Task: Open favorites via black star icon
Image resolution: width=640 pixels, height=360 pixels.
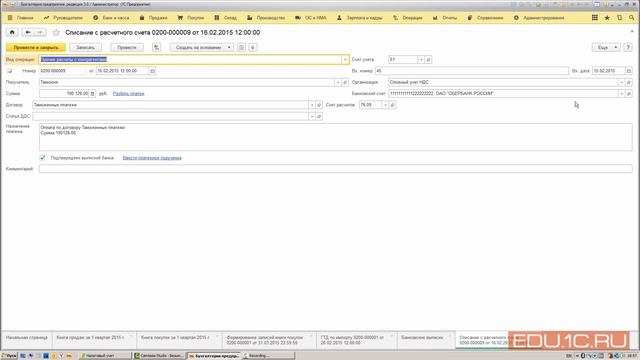Action: [x=607, y=18]
